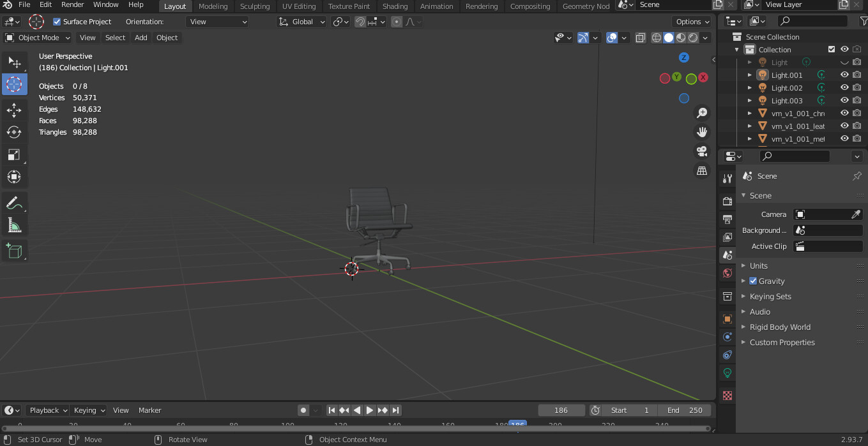Screen dimensions: 868x446
Task: Open the Object Data light properties tab
Action: pyautogui.click(x=727, y=373)
